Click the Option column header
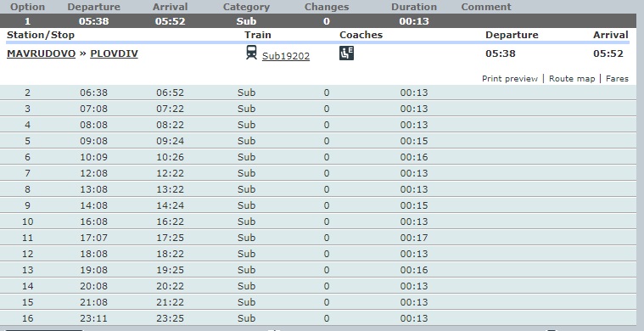Image resolution: width=644 pixels, height=331 pixels. 27,7
